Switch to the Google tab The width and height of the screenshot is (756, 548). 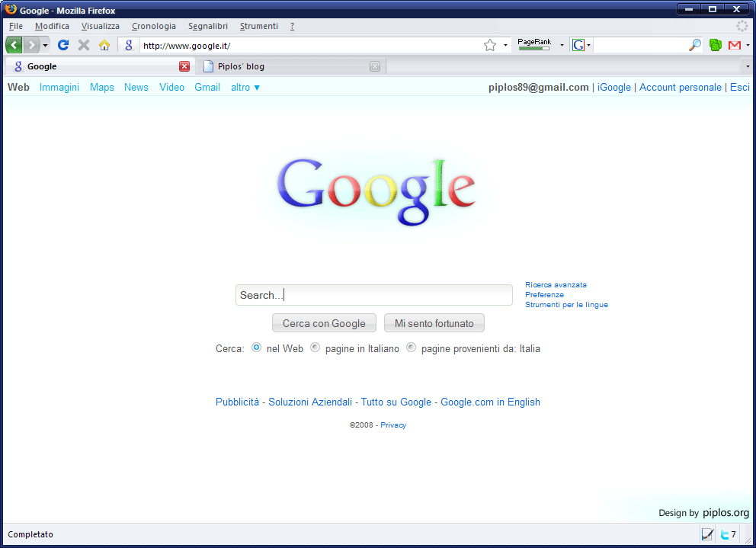click(100, 66)
